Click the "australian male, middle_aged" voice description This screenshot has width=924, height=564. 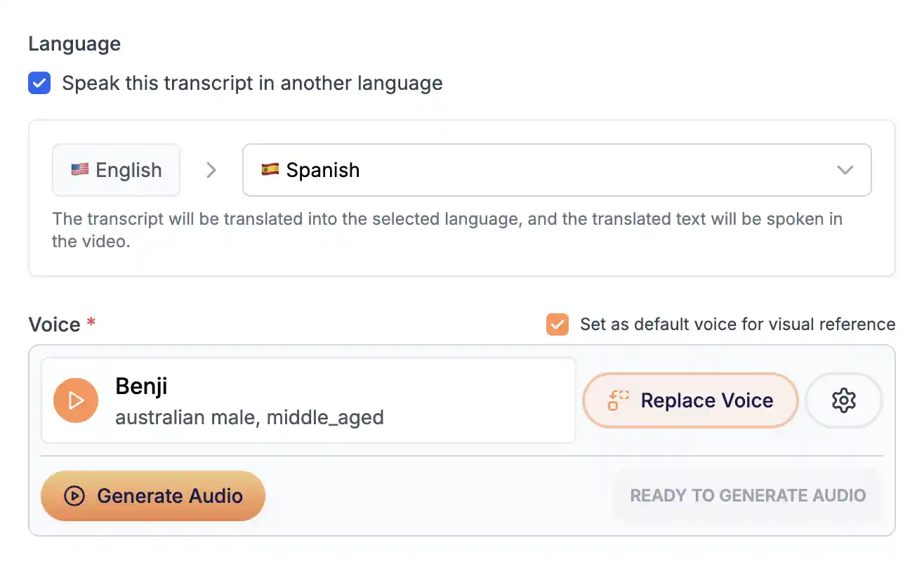point(249,418)
